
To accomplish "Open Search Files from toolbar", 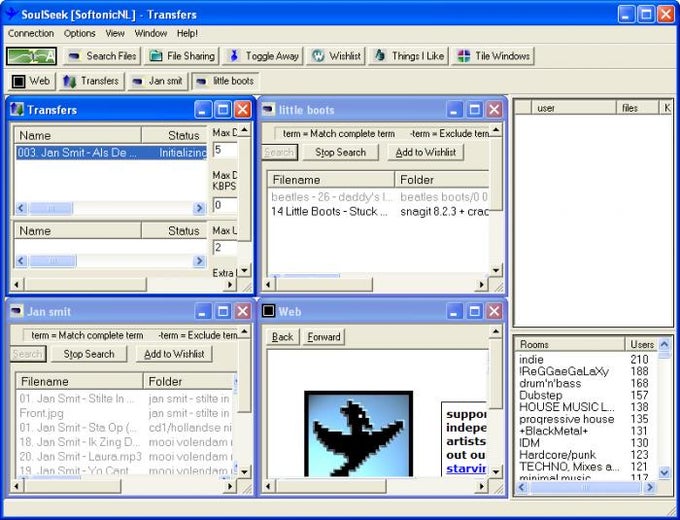I will (103, 56).
